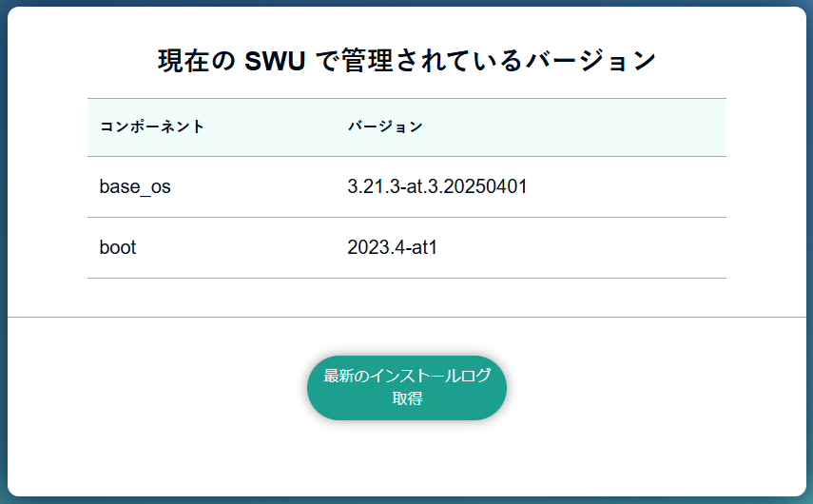Click the os part of base_os label

[x=160, y=186]
